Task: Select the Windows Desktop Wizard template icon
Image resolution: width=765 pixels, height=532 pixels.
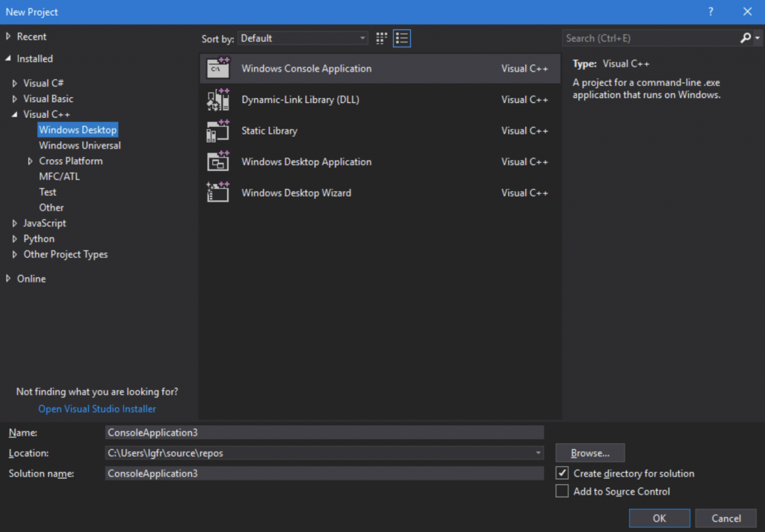Action: click(x=218, y=192)
